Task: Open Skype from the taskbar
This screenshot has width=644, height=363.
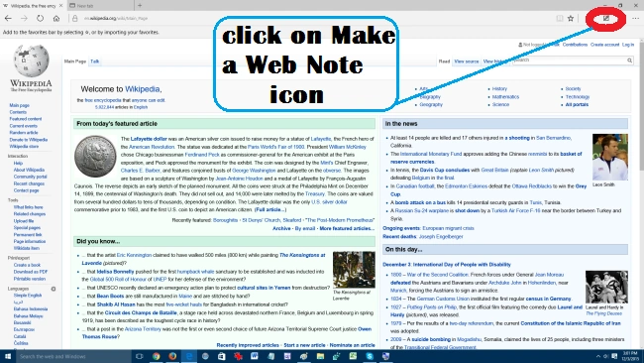Action: (x=370, y=356)
